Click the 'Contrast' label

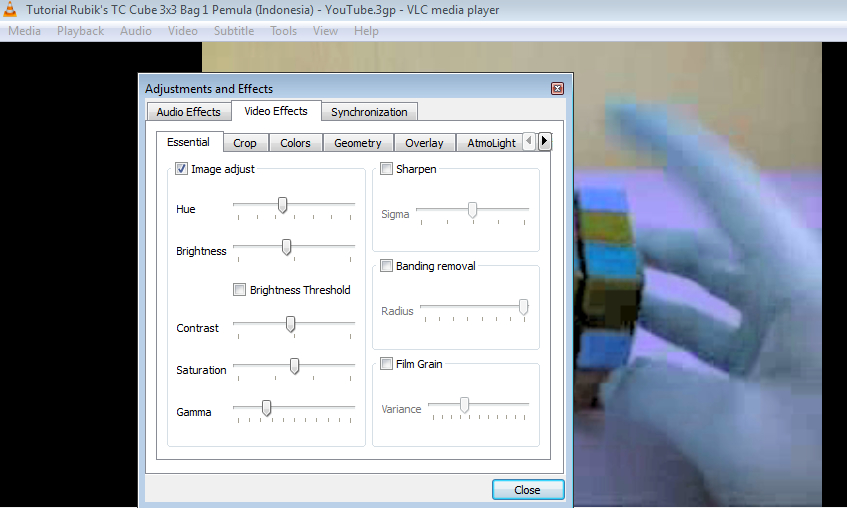(x=197, y=328)
